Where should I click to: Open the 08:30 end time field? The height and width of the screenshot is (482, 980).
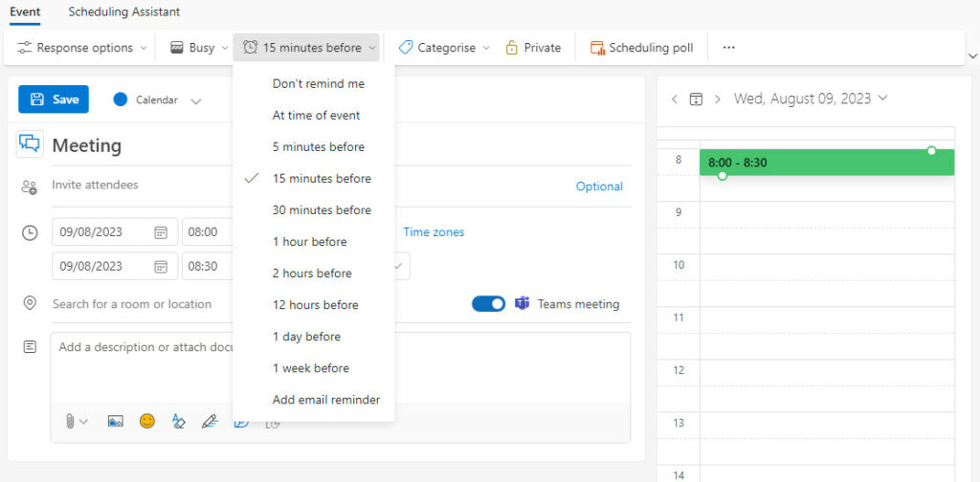[208, 267]
